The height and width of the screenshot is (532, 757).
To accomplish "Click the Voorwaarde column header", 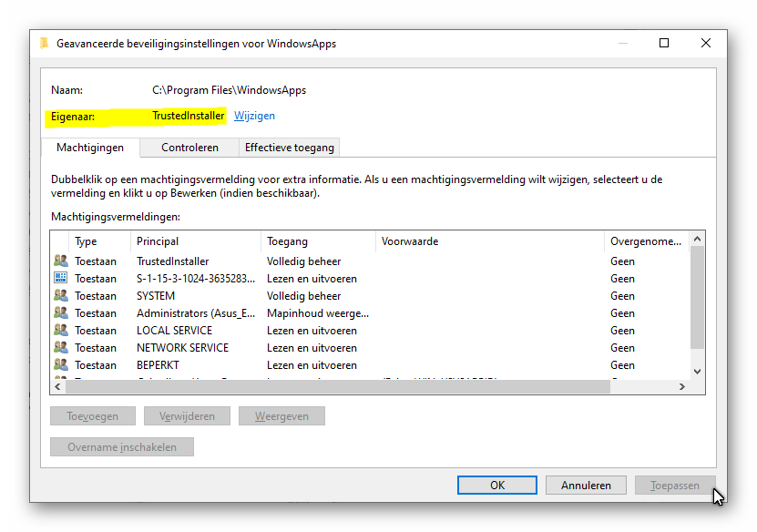I will (x=489, y=241).
